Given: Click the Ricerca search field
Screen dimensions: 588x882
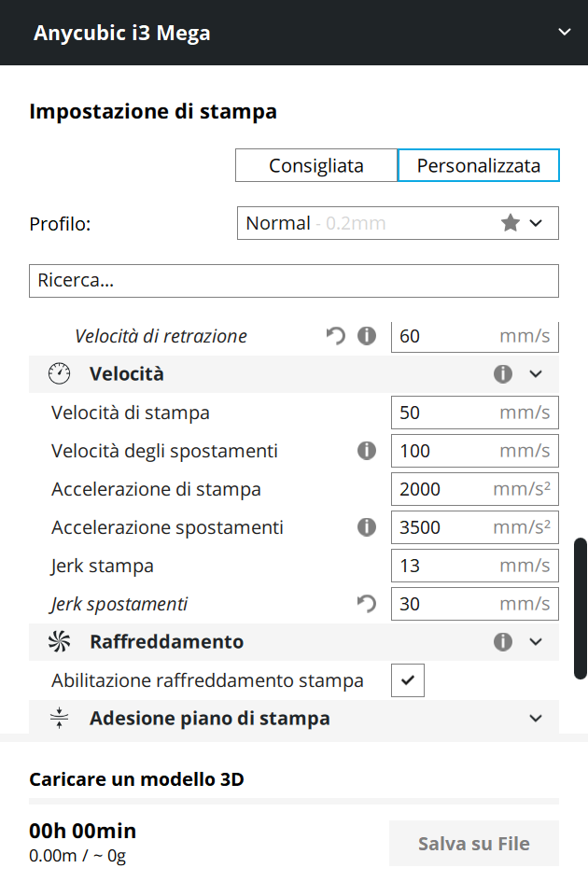Looking at the screenshot, I should 294,281.
